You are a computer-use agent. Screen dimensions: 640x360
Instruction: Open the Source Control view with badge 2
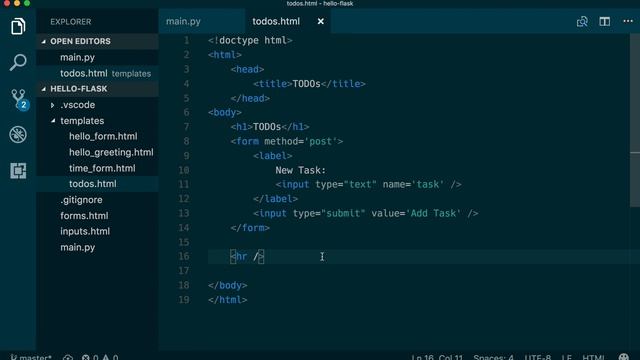[19, 99]
